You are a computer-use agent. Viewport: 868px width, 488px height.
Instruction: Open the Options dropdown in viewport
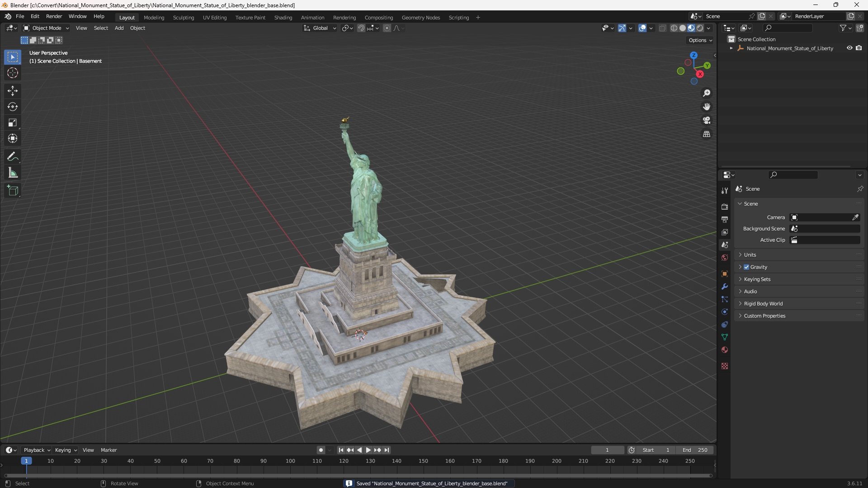click(700, 40)
